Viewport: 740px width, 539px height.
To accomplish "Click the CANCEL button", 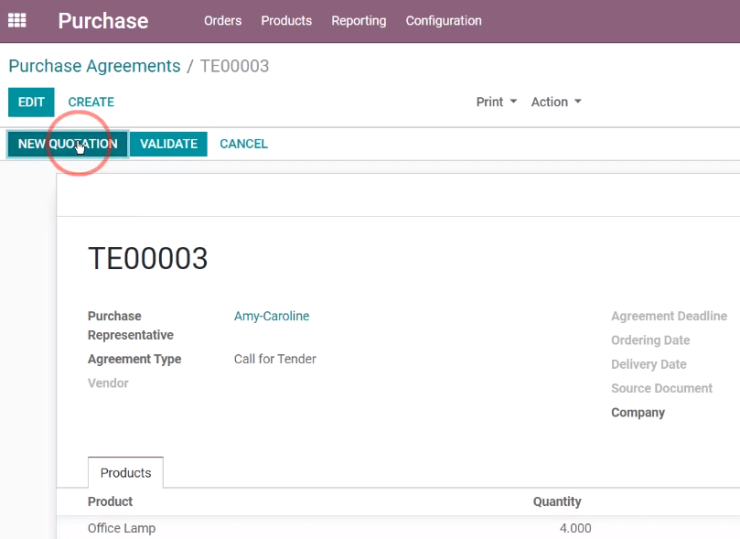I will click(244, 144).
